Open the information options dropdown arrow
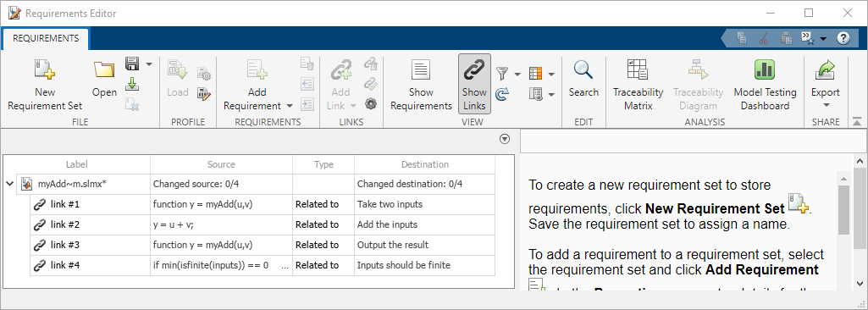This screenshot has width=868, height=310. tap(550, 95)
